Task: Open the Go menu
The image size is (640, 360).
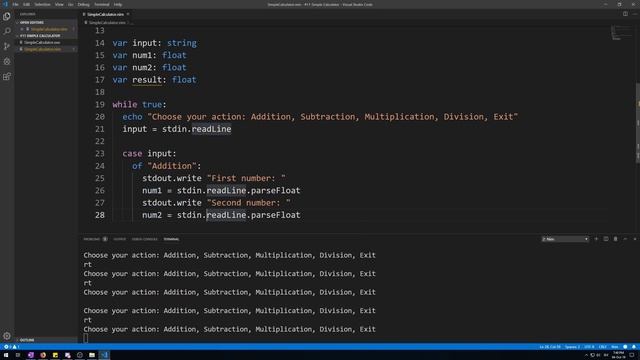Action: pyautogui.click(x=71, y=4)
